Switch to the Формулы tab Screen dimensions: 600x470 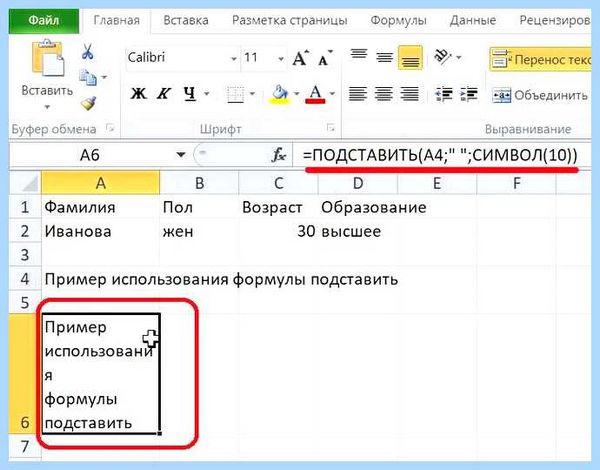point(398,20)
